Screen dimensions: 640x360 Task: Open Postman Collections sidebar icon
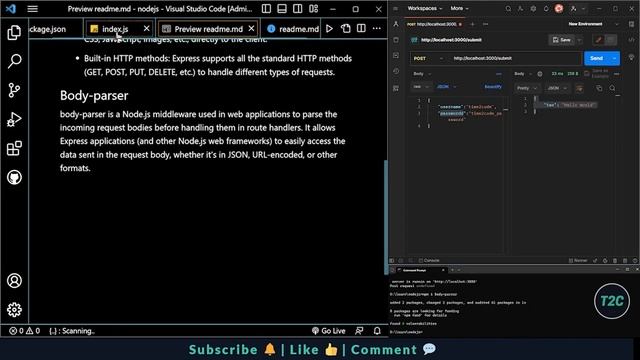click(396, 40)
